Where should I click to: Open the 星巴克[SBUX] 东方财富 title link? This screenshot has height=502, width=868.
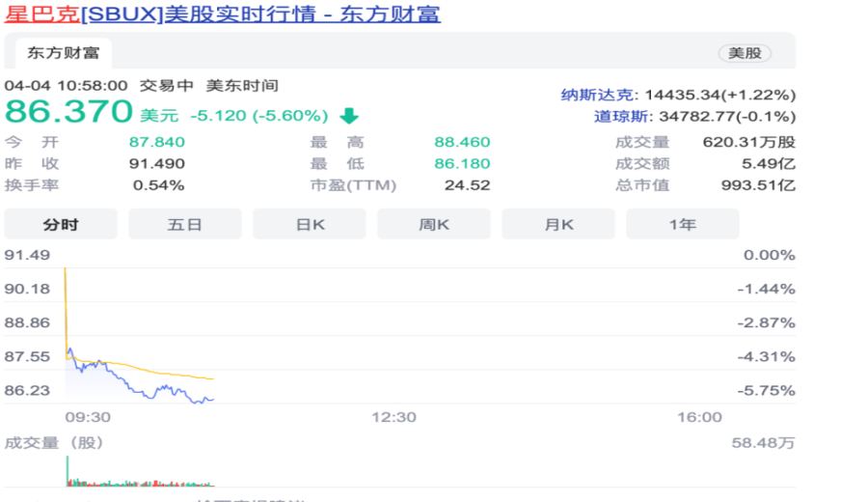pos(223,14)
